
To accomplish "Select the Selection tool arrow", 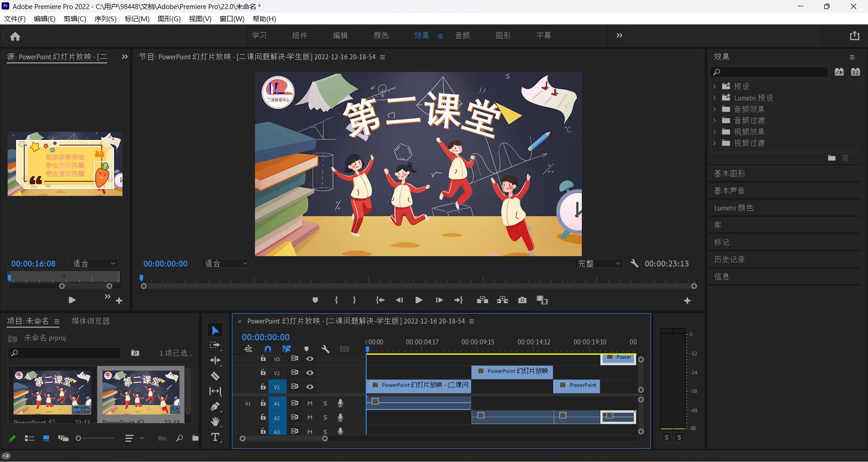I will point(215,330).
